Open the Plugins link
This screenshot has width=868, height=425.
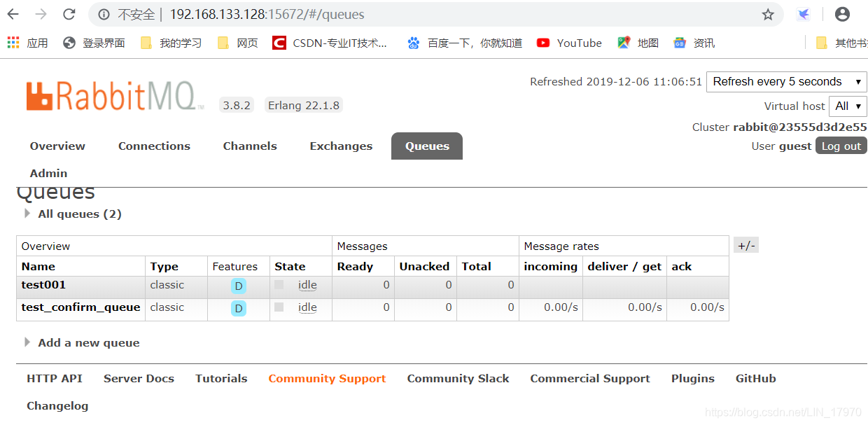pyautogui.click(x=693, y=379)
